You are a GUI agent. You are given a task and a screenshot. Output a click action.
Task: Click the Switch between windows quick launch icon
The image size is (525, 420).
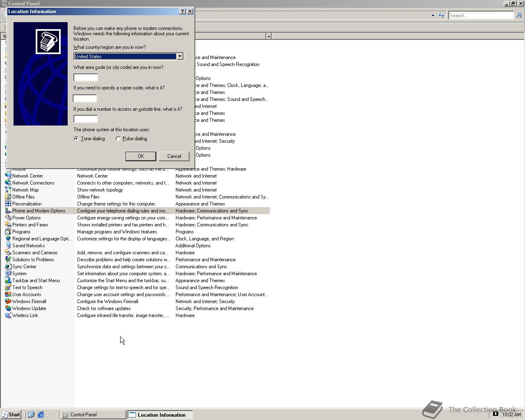click(50, 415)
